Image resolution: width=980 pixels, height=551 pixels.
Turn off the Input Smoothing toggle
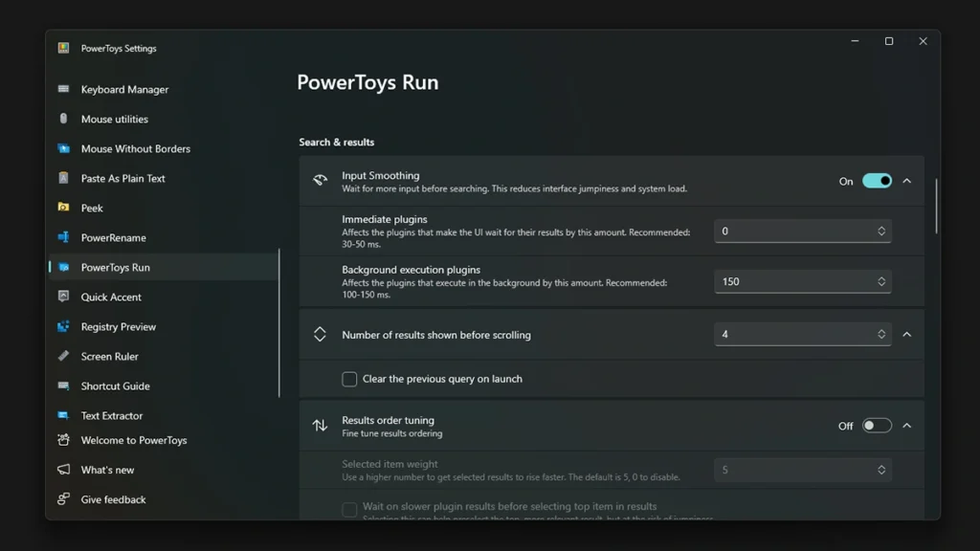pyautogui.click(x=877, y=181)
